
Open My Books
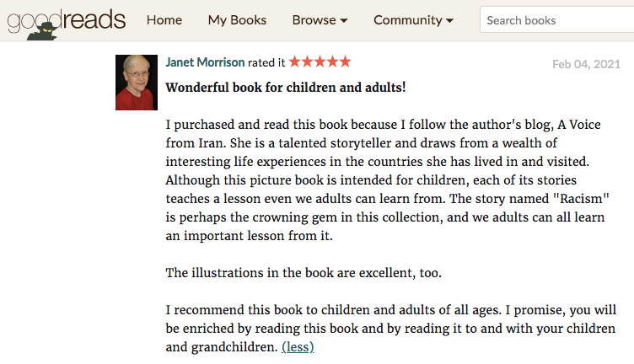pyautogui.click(x=237, y=20)
